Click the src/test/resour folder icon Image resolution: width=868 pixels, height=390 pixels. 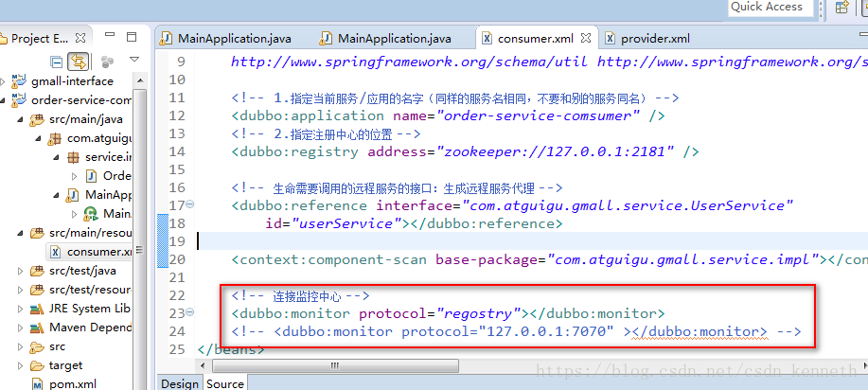coord(37,290)
